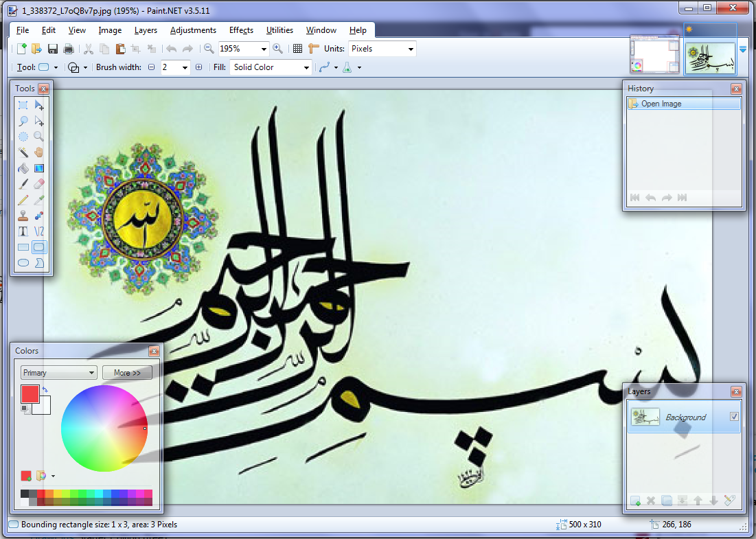Image resolution: width=756 pixels, height=539 pixels.
Task: Click the Open file toolbar icon
Action: pyautogui.click(x=36, y=49)
